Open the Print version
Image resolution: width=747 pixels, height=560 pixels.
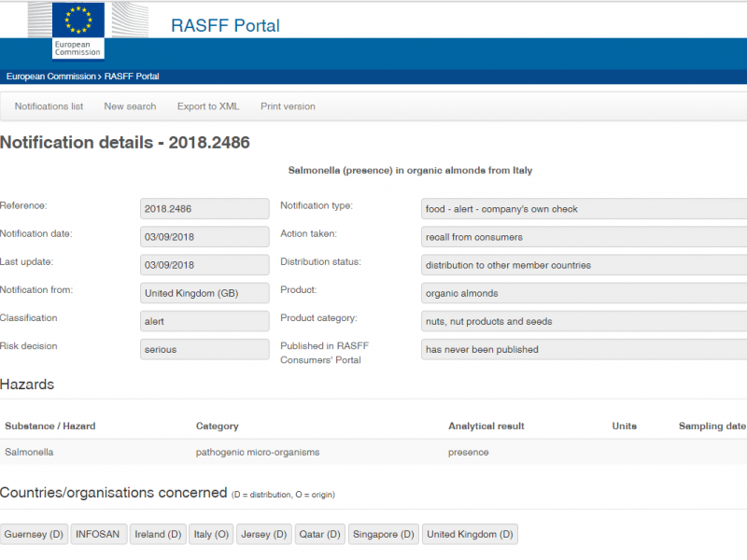coord(288,106)
